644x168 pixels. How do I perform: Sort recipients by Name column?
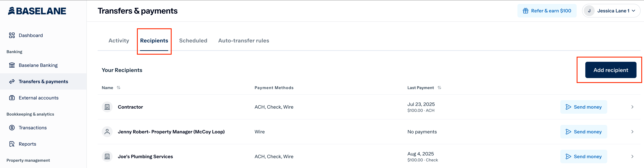click(119, 88)
